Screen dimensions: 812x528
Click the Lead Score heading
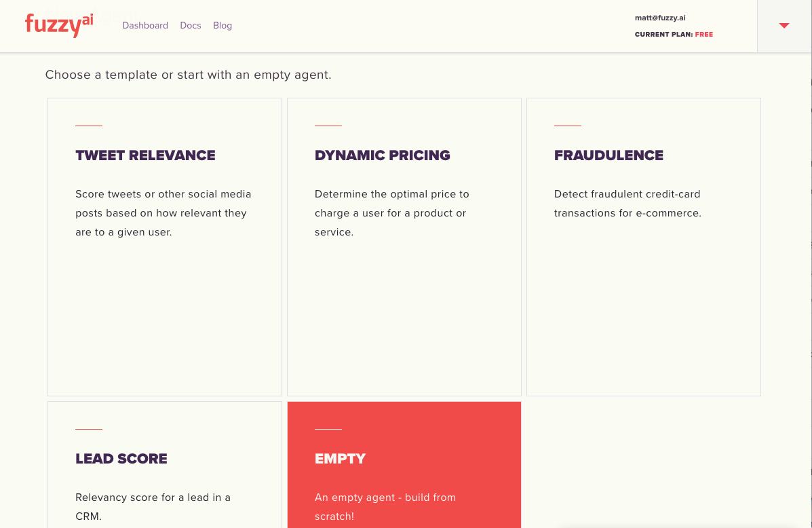121,459
